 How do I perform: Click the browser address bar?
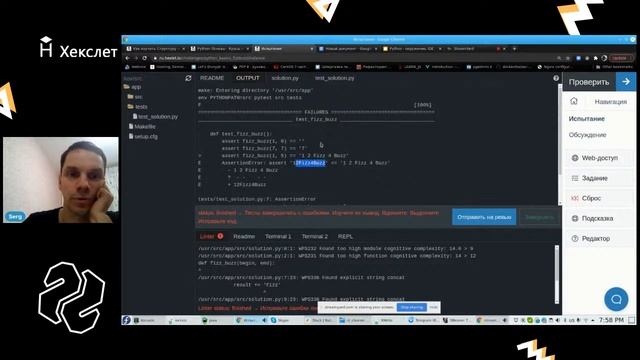click(353, 58)
